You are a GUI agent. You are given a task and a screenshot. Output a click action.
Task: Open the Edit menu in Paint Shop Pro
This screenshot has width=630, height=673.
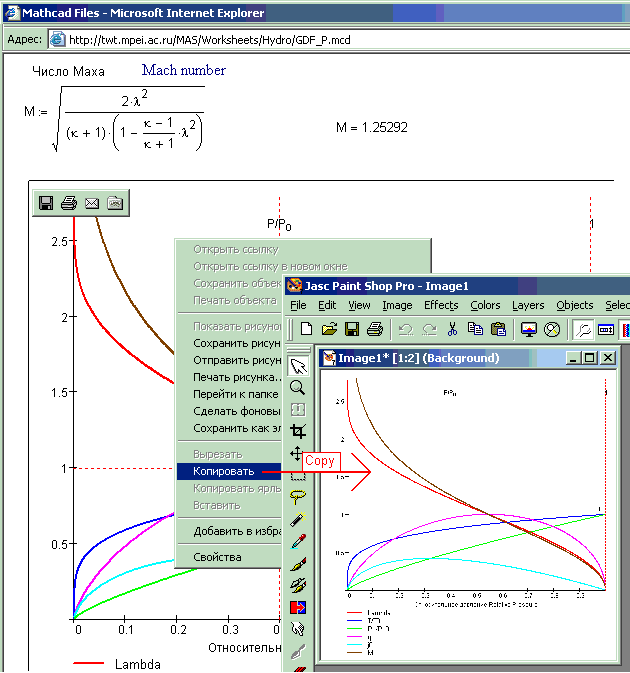pyautogui.click(x=327, y=305)
